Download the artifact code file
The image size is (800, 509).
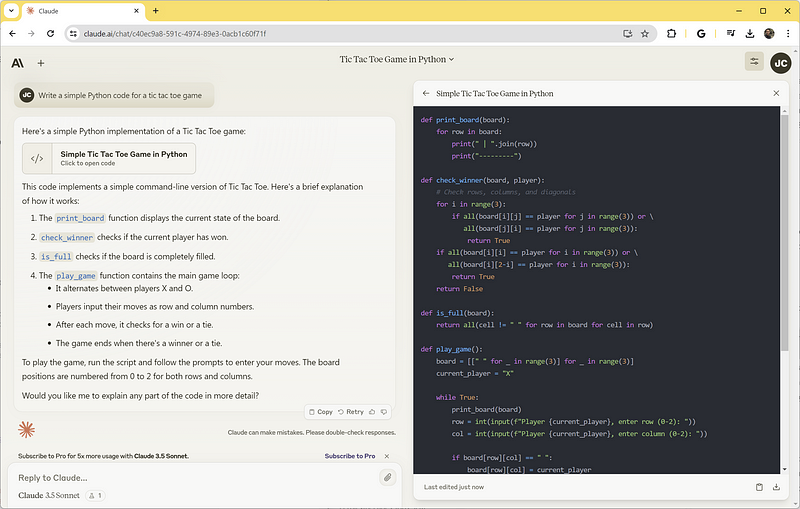776,487
